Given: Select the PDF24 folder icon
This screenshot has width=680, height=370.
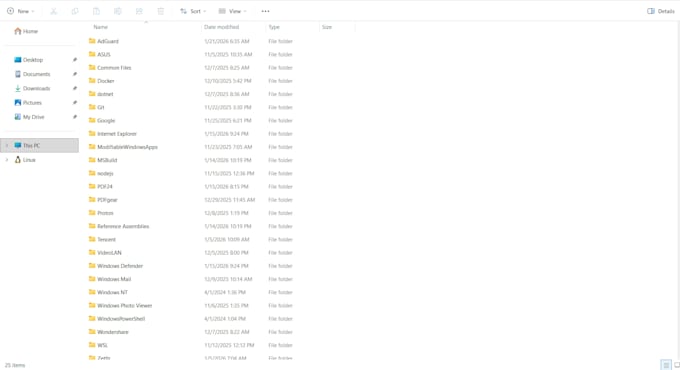Looking at the screenshot, I should pos(92,187).
